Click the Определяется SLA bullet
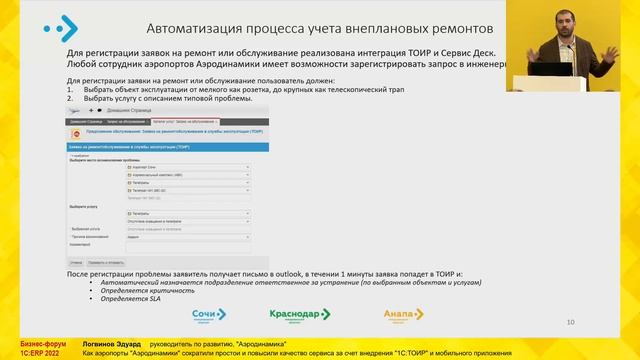 coord(130,299)
